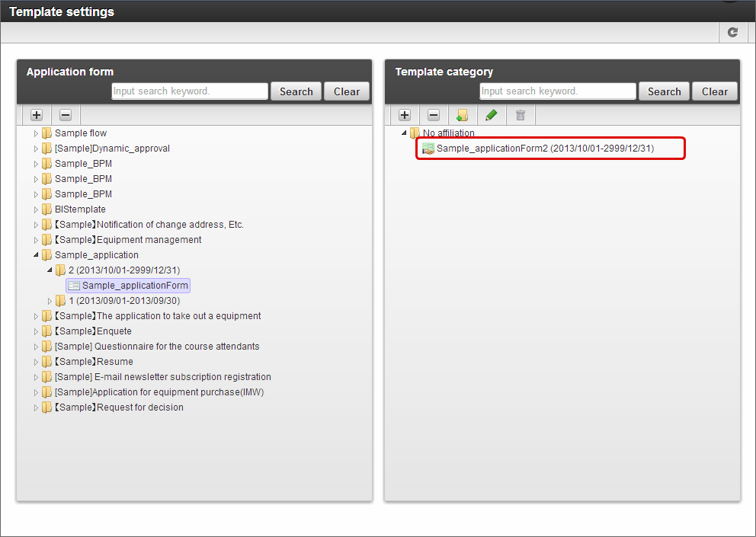Screen dimensions: 756x537
Task: Collapse the 2 (2013/10/01-2999/12/31) node
Action: (x=50, y=270)
